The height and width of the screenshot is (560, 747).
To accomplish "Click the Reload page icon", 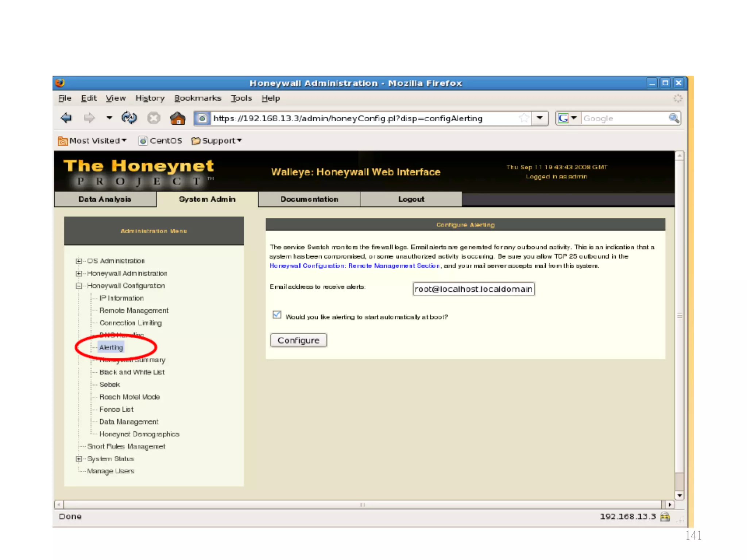I will click(x=129, y=118).
